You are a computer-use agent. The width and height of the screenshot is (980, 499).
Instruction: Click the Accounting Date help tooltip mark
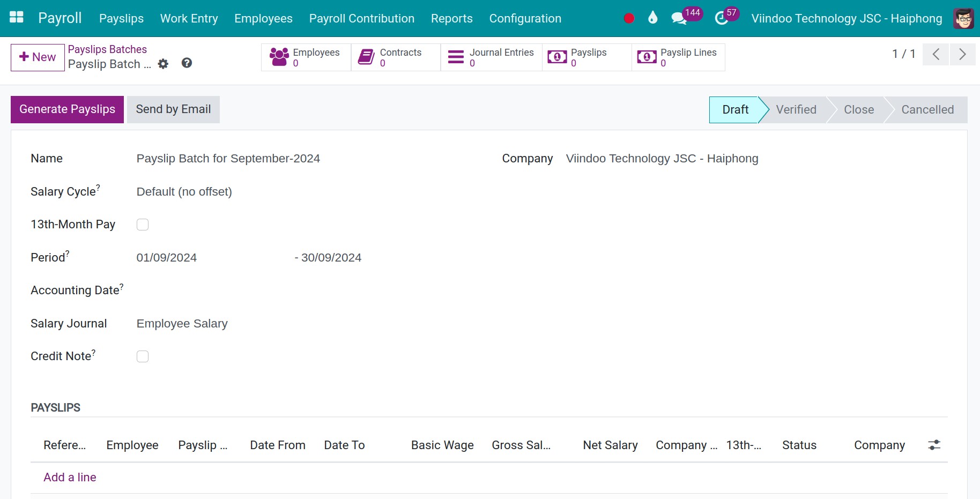122,286
